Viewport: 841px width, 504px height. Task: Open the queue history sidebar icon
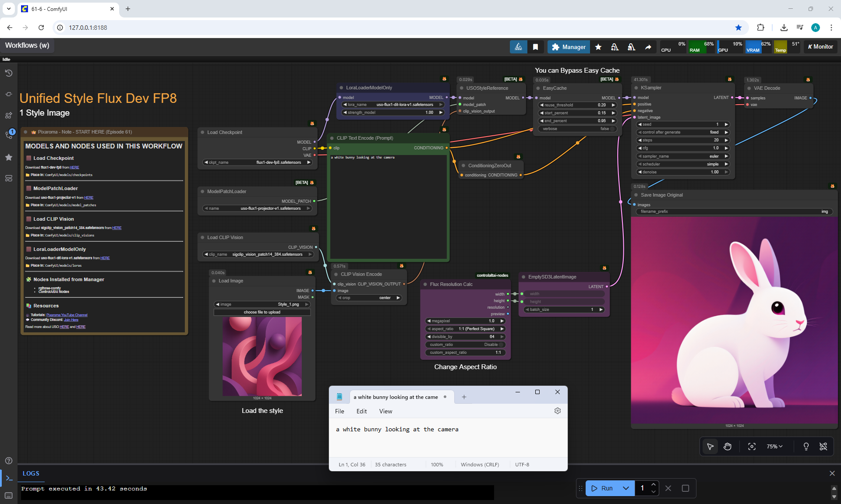pos(9,73)
